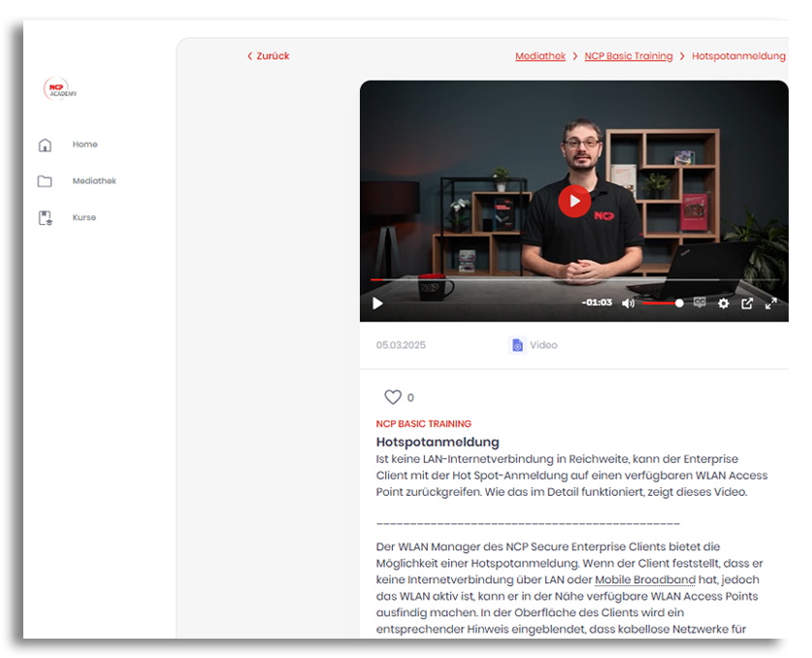Go back using the Zurück link

pyautogui.click(x=269, y=56)
